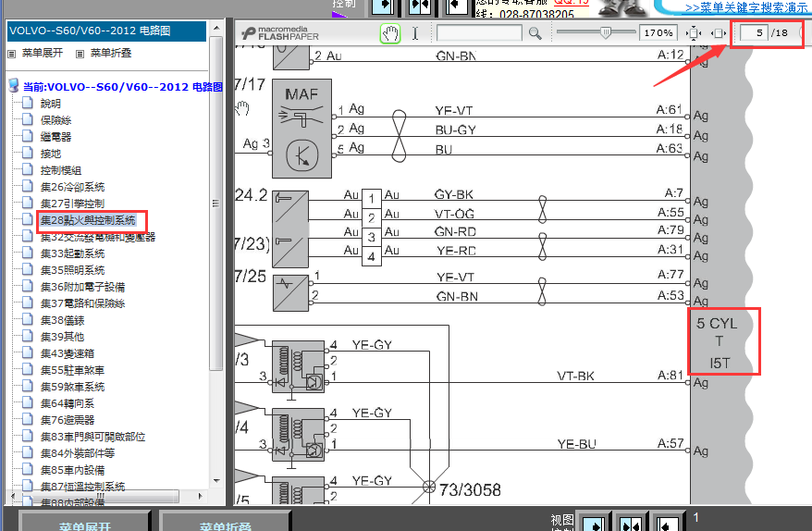Click the root node 当前:VOLVO--S60/V60--2012 电路图
Viewport: 812px width, 531px height.
tap(123, 87)
